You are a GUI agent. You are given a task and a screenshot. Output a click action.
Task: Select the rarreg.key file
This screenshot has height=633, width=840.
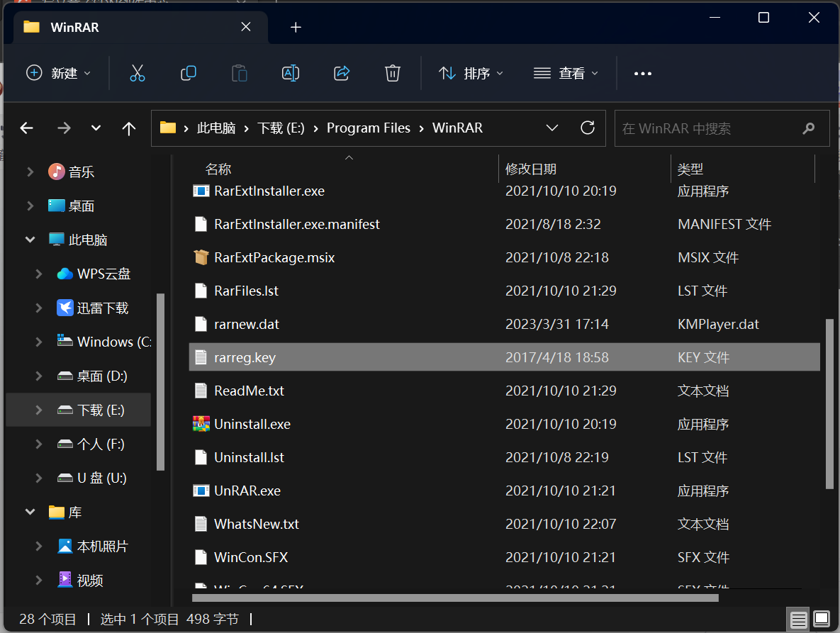coord(504,357)
